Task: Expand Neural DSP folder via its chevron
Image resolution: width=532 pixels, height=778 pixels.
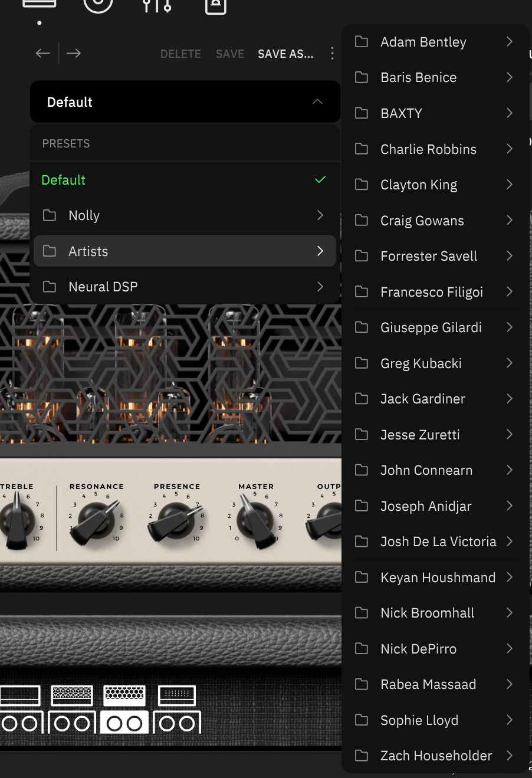Action: [320, 287]
